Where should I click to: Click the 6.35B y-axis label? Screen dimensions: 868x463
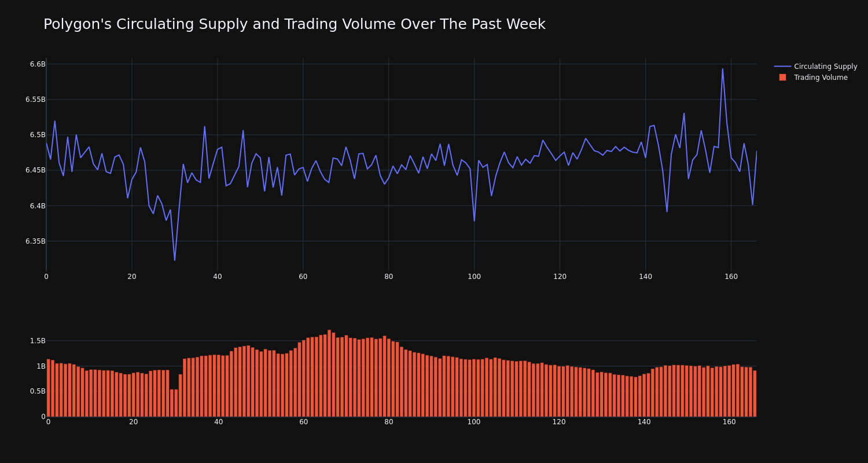pyautogui.click(x=35, y=241)
